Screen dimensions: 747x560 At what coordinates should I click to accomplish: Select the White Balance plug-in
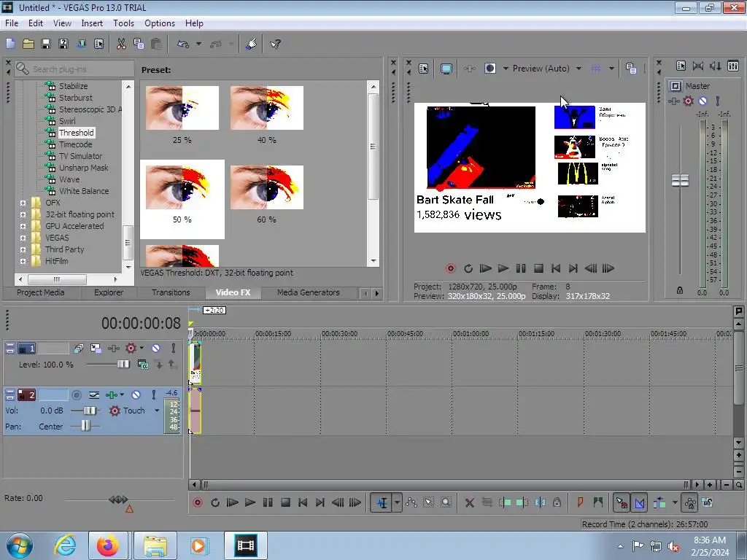[x=84, y=191]
